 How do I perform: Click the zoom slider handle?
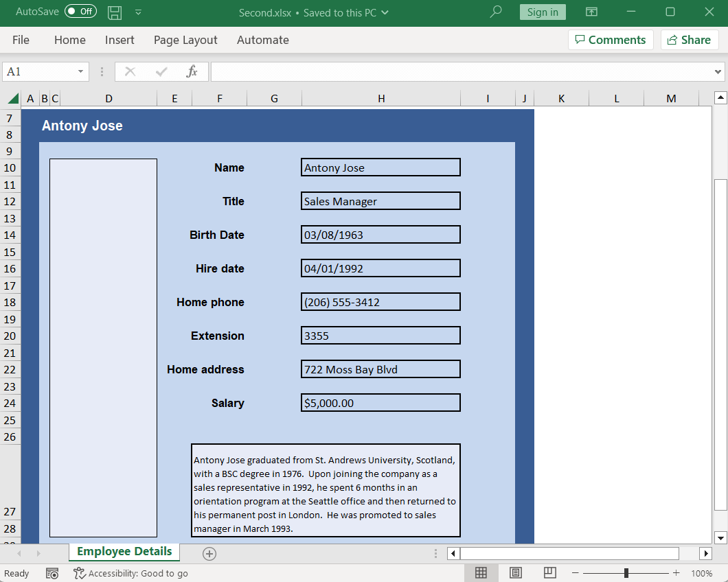click(x=626, y=573)
